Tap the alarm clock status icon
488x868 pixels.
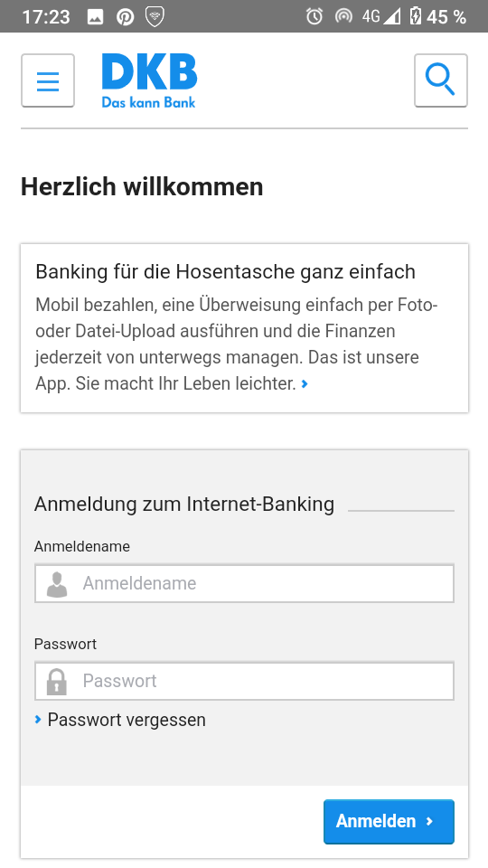point(314,16)
